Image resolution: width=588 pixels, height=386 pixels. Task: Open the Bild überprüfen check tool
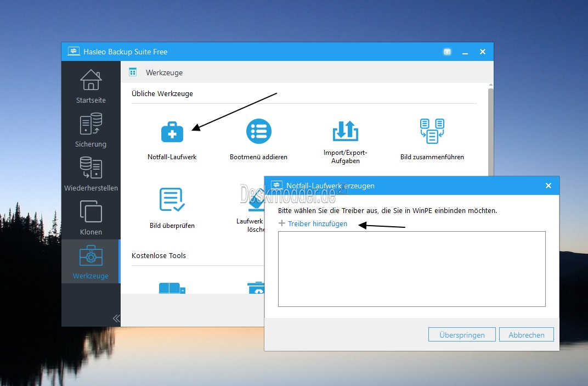tap(172, 209)
